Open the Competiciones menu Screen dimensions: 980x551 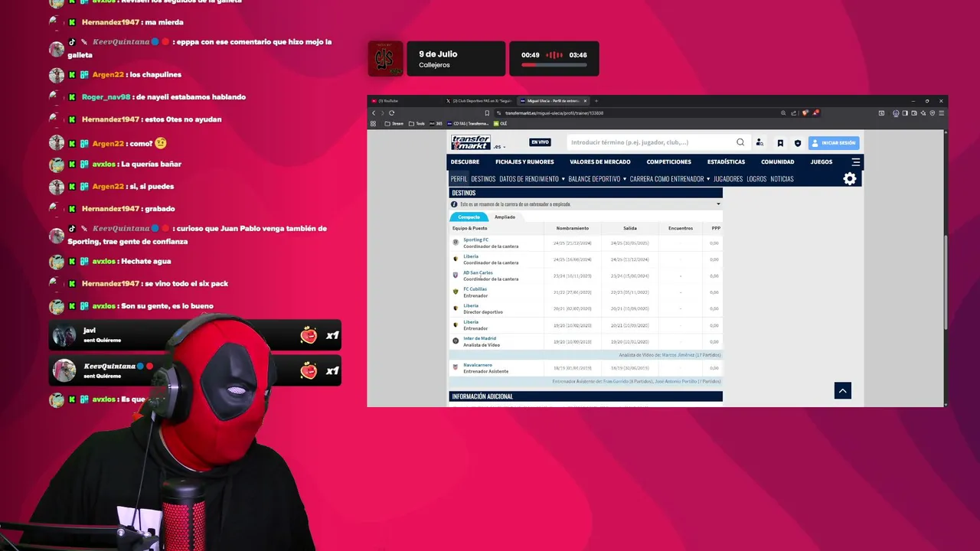[x=668, y=162]
